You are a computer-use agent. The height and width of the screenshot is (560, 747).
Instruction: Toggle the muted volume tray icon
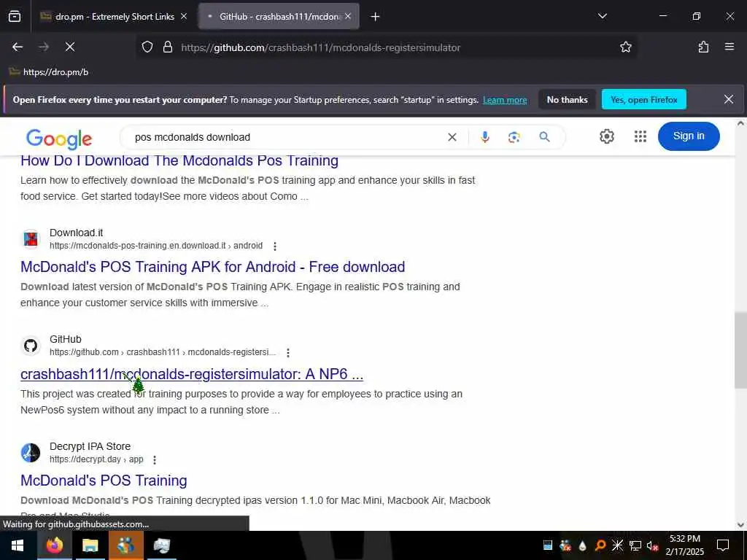tap(652, 545)
